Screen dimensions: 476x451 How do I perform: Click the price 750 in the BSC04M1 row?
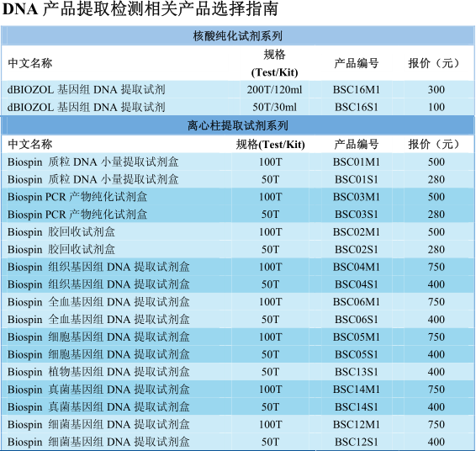pos(436,267)
